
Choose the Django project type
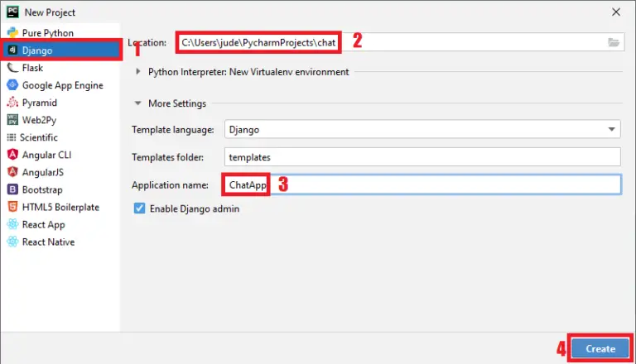coord(40,50)
